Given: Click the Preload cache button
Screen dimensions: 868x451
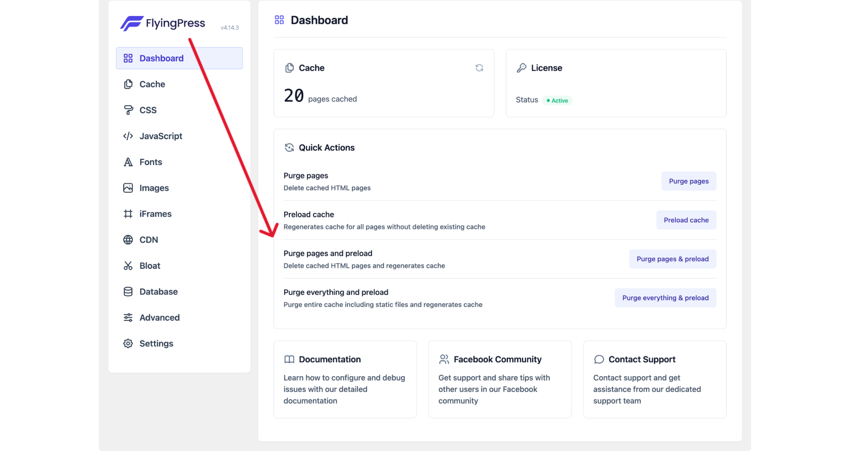Looking at the screenshot, I should tap(686, 220).
